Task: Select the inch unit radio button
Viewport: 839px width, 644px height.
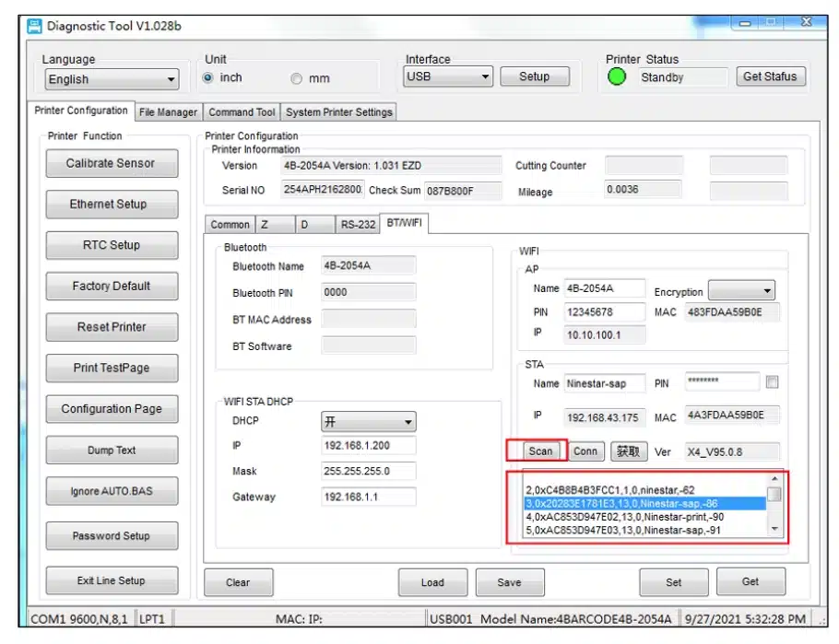Action: pyautogui.click(x=207, y=78)
